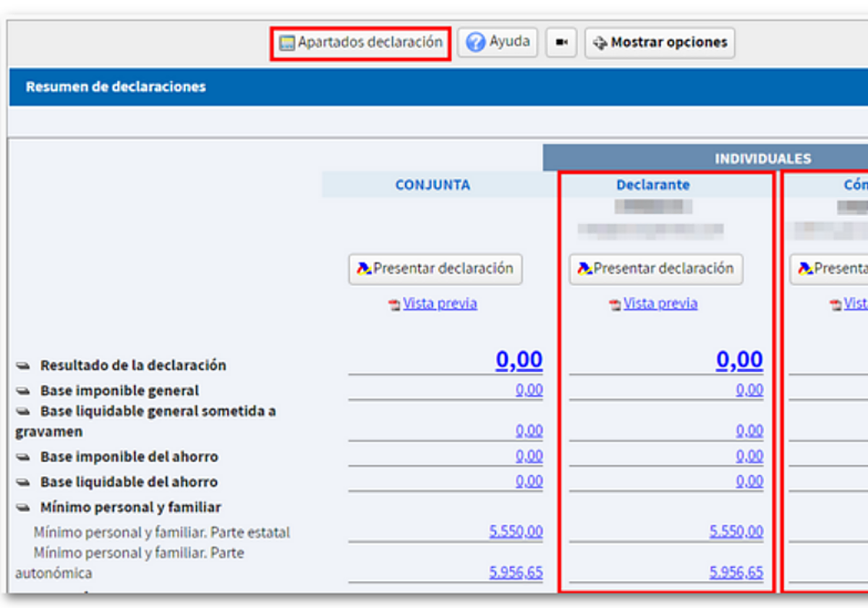Open Declarante Base liquidable del ahorro value
This screenshot has width=868, height=608.
(750, 481)
